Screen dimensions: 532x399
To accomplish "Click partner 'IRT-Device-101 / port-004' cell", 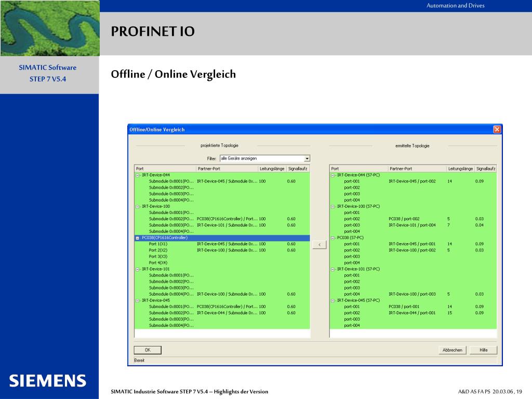I will (412, 225).
